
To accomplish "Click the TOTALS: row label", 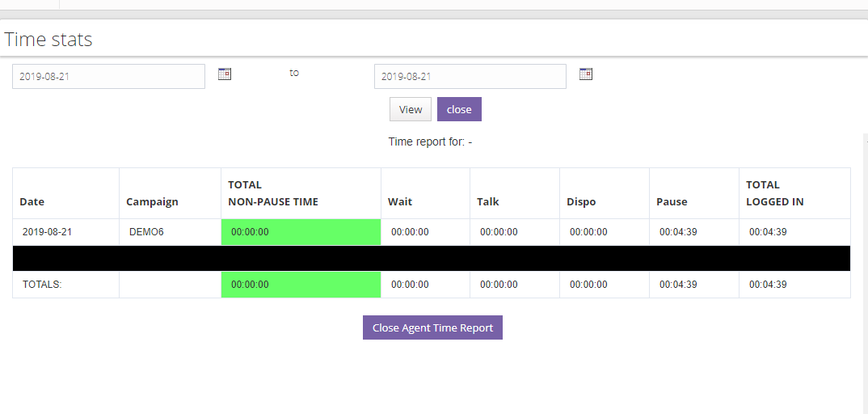I will 42,285.
